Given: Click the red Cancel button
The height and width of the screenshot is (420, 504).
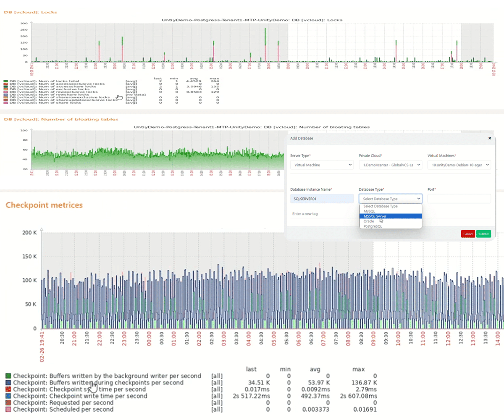Looking at the screenshot, I should [468, 234].
